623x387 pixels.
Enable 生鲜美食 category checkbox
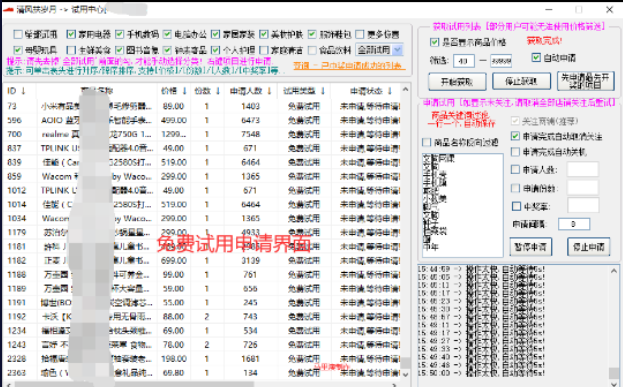tap(71, 50)
